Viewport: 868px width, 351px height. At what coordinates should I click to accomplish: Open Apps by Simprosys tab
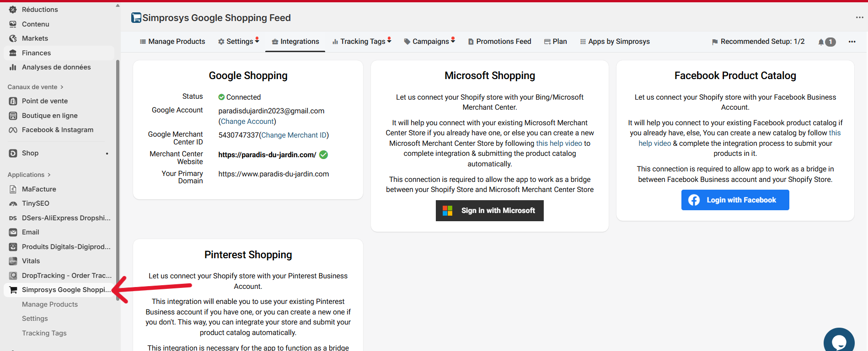point(615,42)
